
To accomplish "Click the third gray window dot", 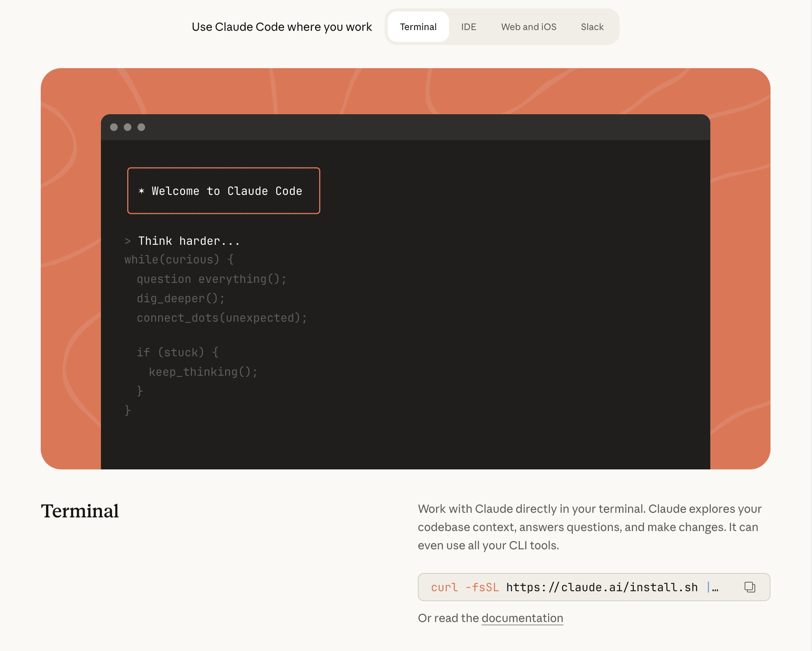I will 141,127.
